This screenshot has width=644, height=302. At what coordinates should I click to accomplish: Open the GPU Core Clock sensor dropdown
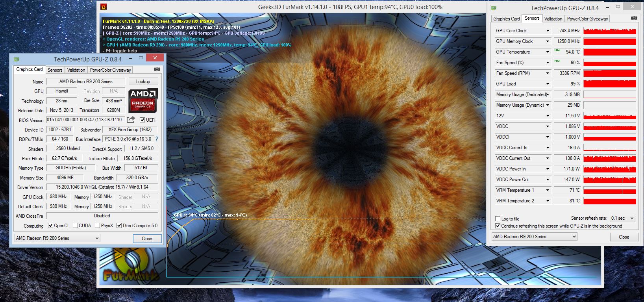[x=547, y=31]
